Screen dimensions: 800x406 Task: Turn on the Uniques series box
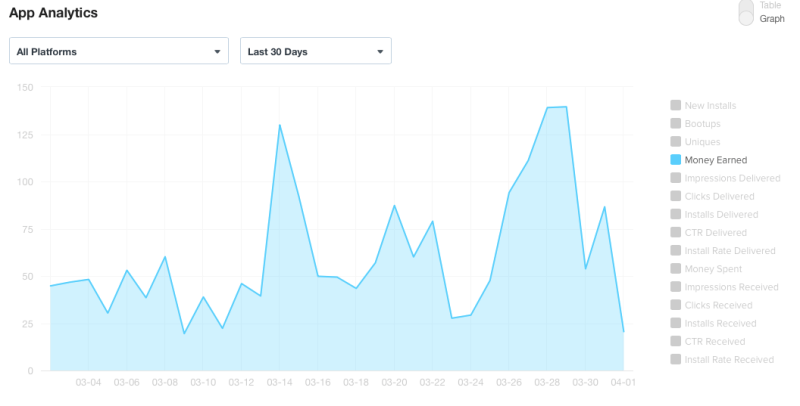676,141
